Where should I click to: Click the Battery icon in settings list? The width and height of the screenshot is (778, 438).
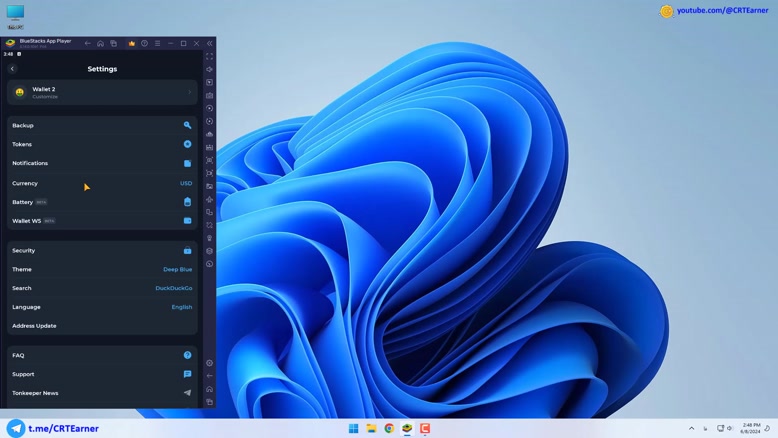click(187, 202)
